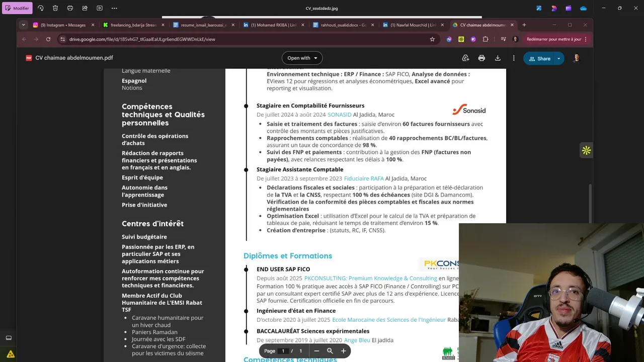This screenshot has width=644, height=362.
Task: Click the yellow-green asterisk extension icon in toolbar
Action: coord(461,39)
